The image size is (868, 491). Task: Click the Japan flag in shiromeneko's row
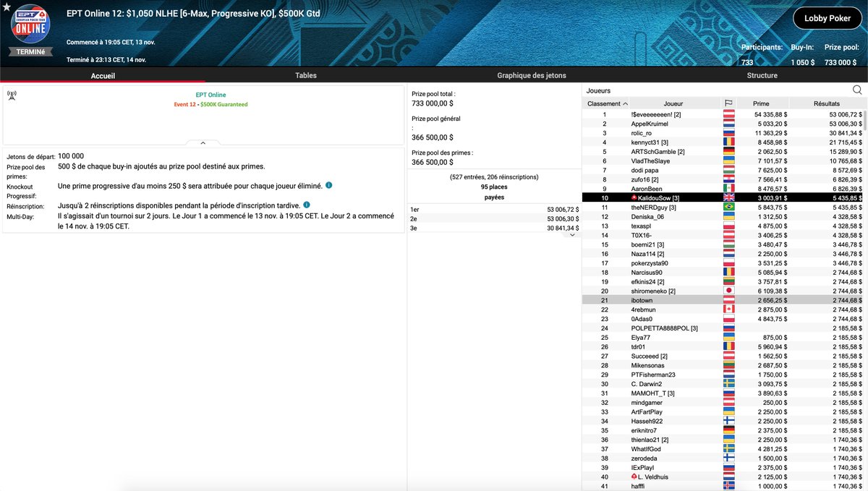728,291
